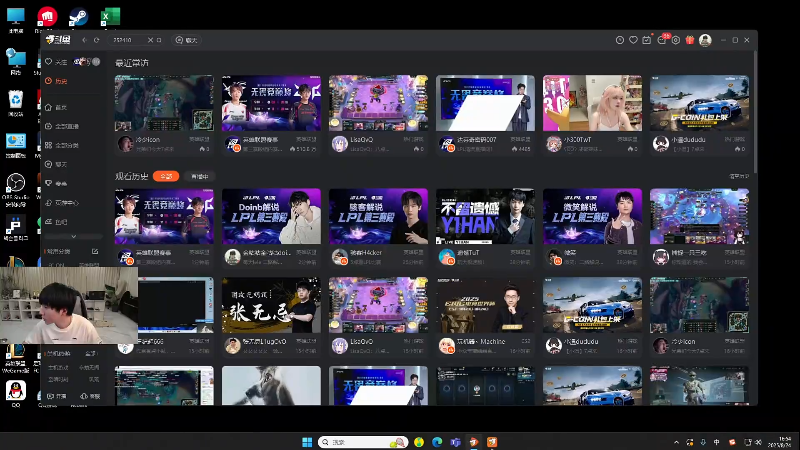The image size is (800, 450).
Task: Show hidden tray icons with the up chevron
Action: coord(677,442)
